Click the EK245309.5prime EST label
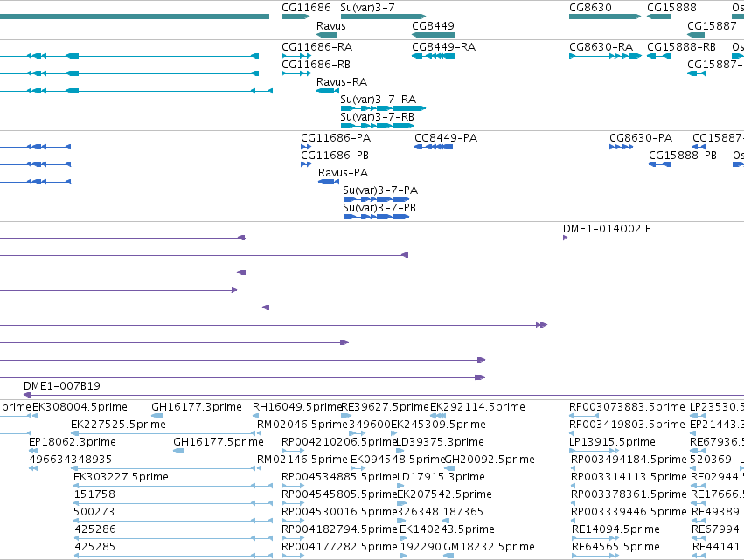 pyautogui.click(x=438, y=425)
